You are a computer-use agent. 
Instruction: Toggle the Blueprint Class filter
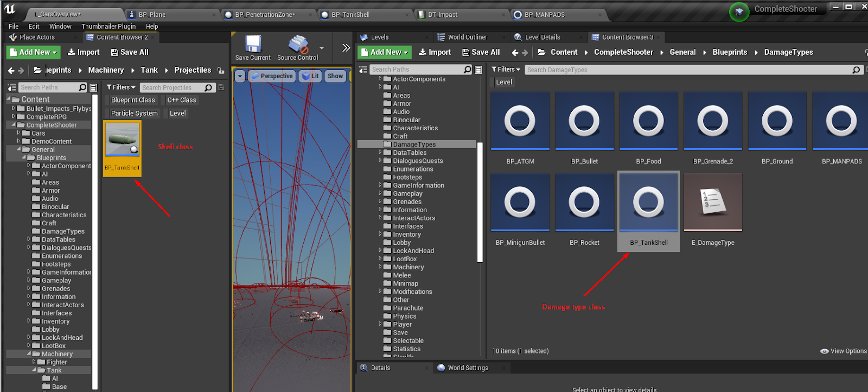coord(133,100)
